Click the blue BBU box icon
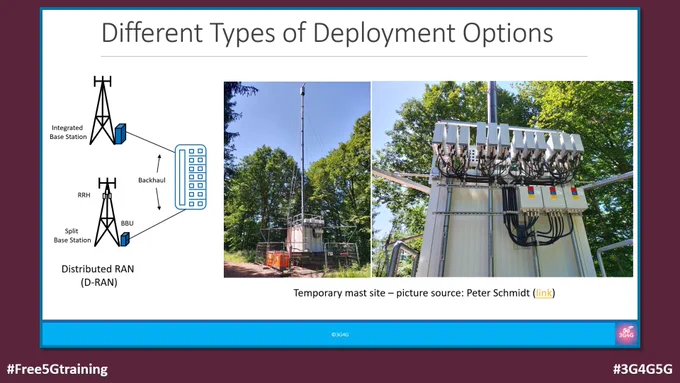680x383 pixels. pos(125,239)
